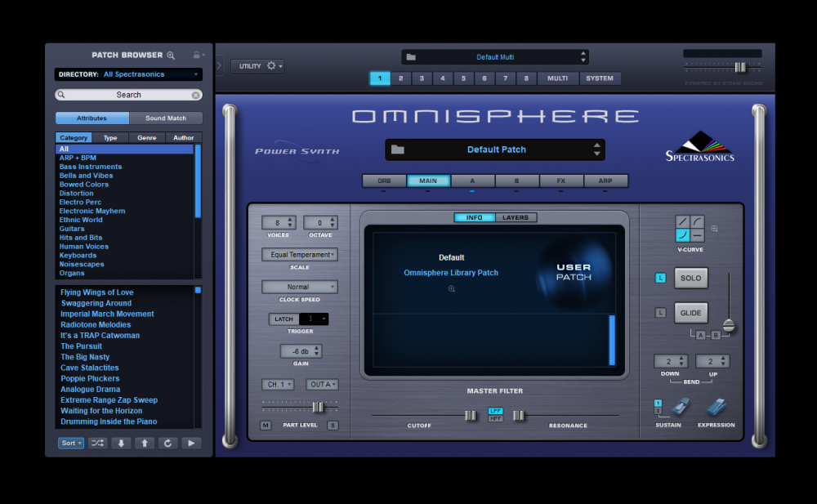Open the CH. 1 MIDI channel dropdown
This screenshot has height=504, width=817.
(x=278, y=385)
